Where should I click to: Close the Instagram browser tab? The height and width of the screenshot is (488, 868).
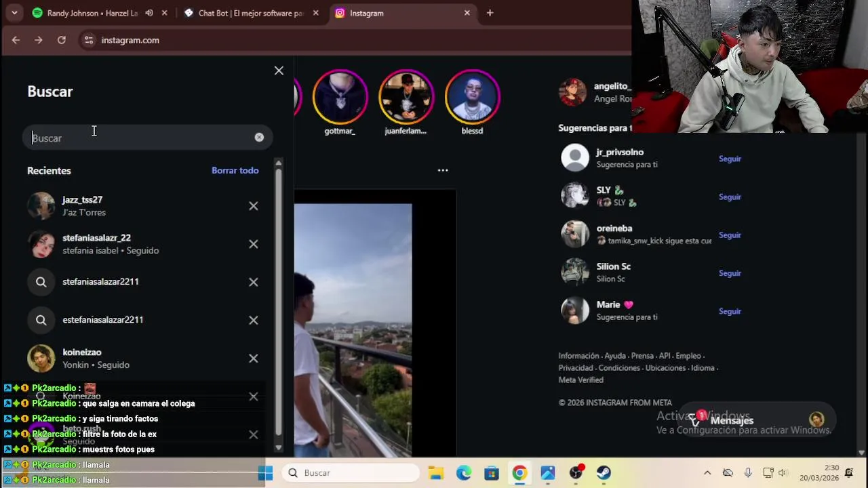pos(467,13)
